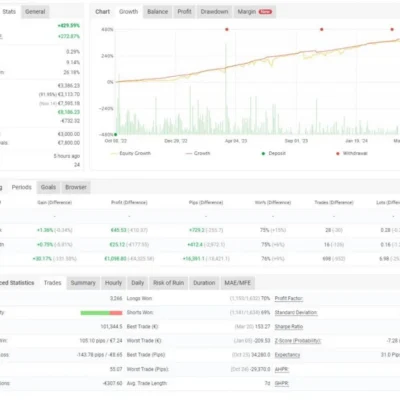This screenshot has height=400, width=400.
Task: Open the Profit chart tab
Action: [184, 12]
